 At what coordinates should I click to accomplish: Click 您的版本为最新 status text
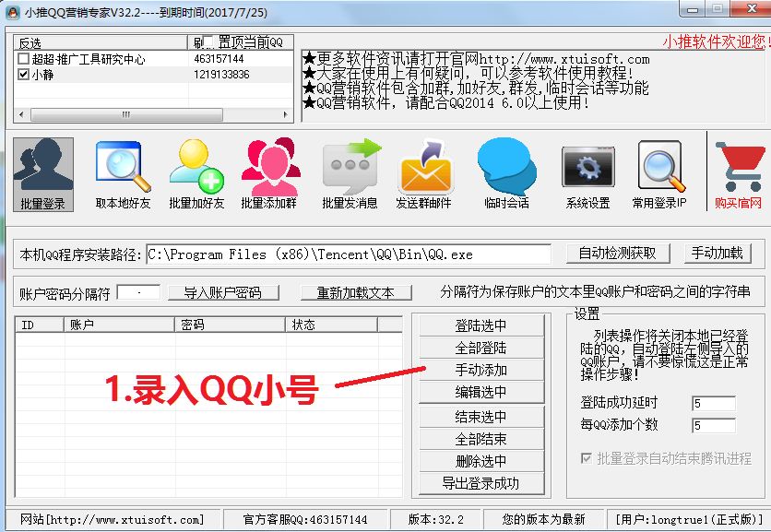tap(543, 519)
